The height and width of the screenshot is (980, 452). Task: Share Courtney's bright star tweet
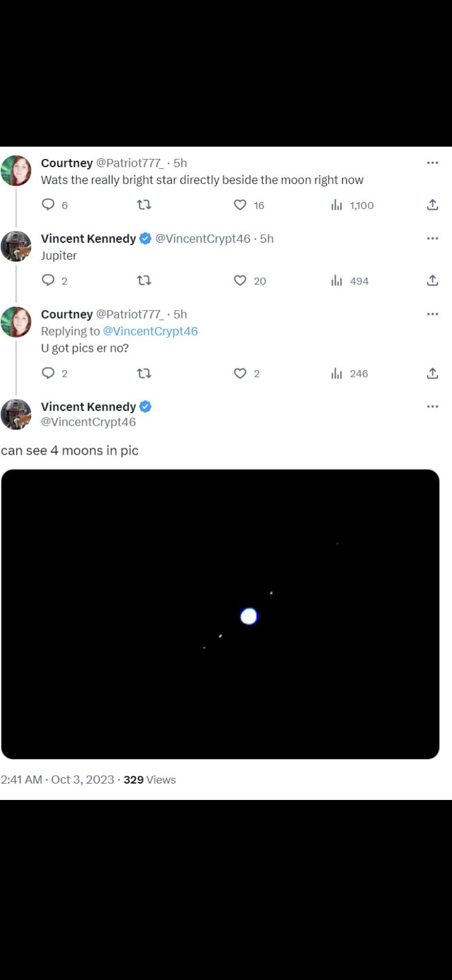pyautogui.click(x=433, y=205)
